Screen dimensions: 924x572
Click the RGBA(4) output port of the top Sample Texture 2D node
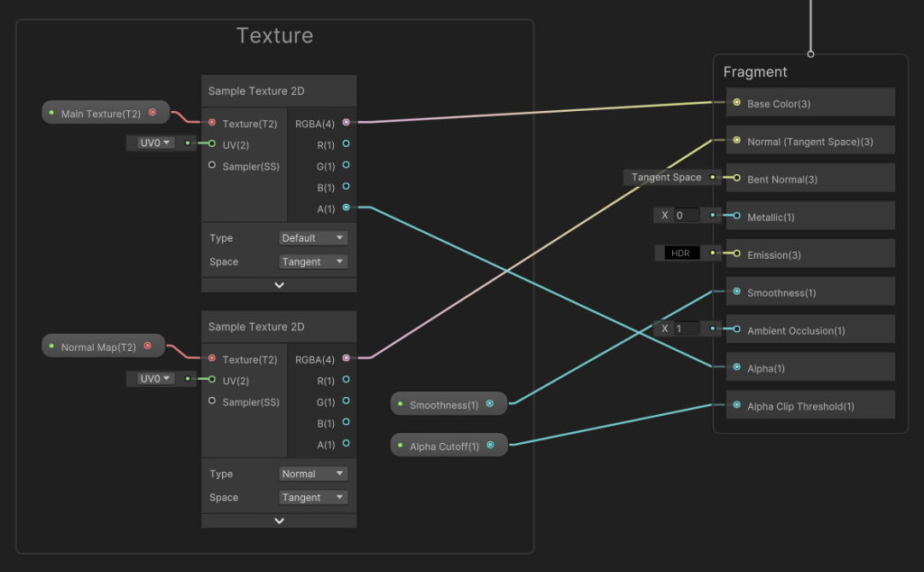pyautogui.click(x=346, y=122)
